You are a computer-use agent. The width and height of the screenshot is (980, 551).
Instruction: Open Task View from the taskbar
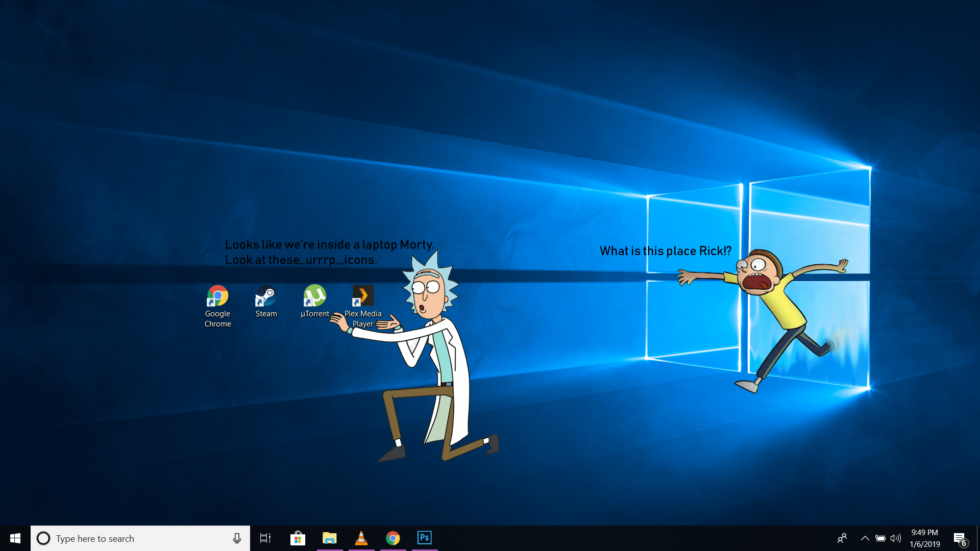(265, 538)
